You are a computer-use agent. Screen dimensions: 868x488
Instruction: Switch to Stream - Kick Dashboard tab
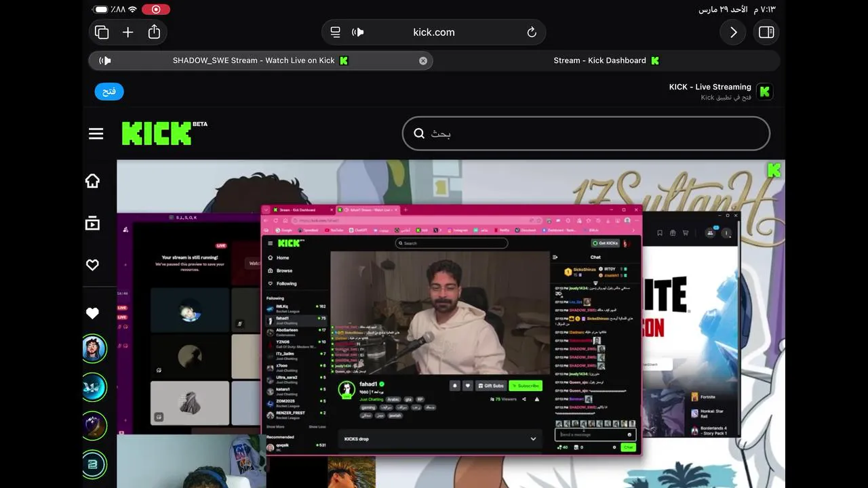pyautogui.click(x=606, y=60)
